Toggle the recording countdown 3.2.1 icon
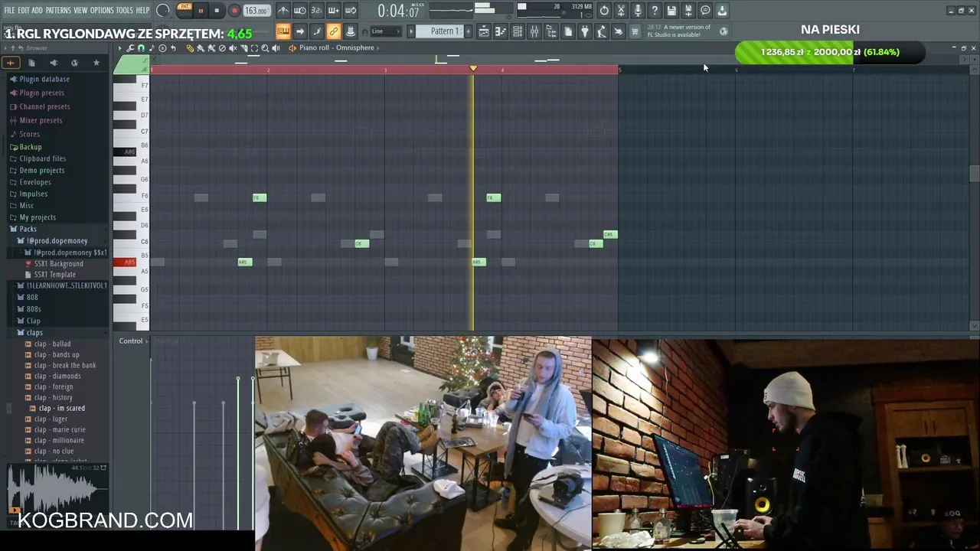The width and height of the screenshot is (980, 551). tap(317, 11)
